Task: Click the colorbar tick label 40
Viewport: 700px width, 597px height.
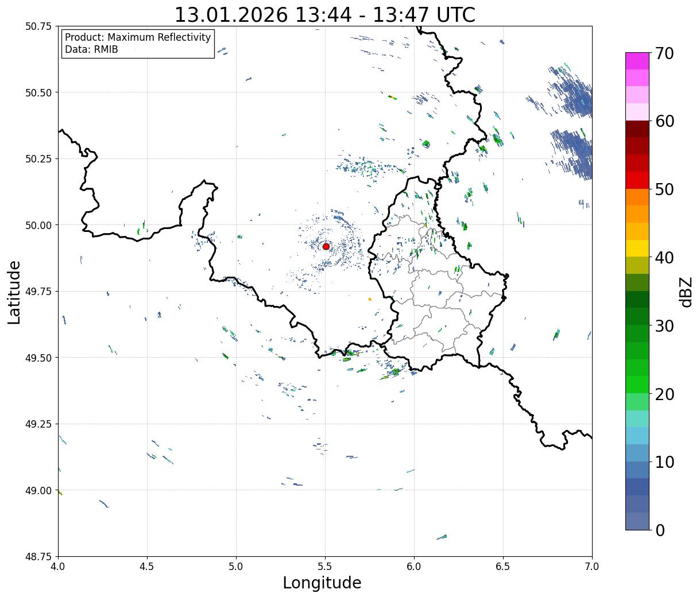Action: (664, 258)
